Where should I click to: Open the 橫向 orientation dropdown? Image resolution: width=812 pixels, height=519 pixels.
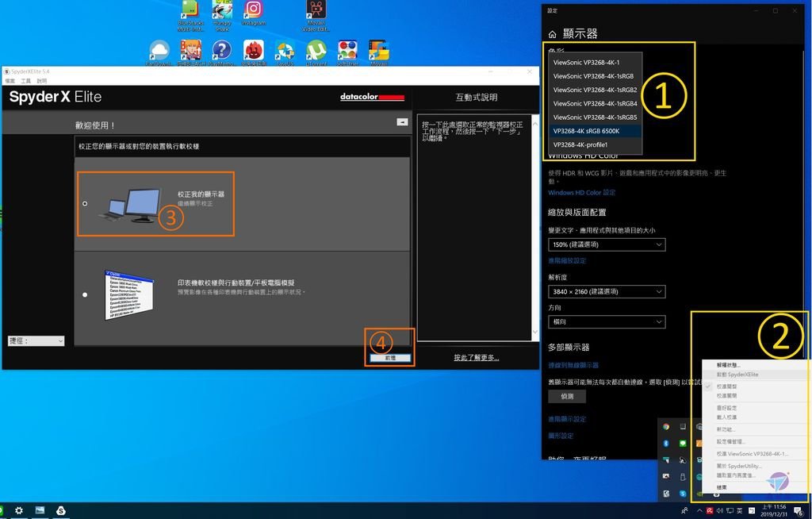click(607, 321)
